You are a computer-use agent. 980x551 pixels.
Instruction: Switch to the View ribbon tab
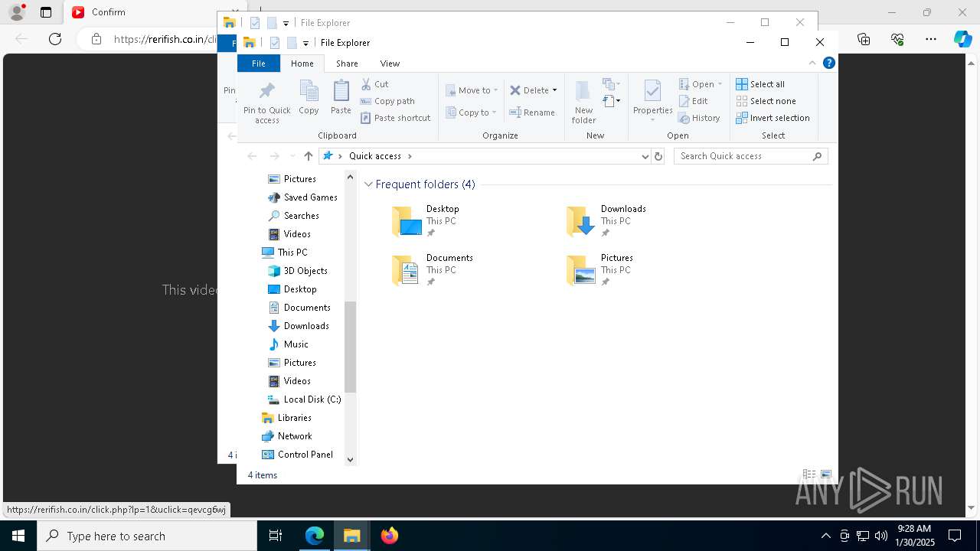tap(390, 64)
